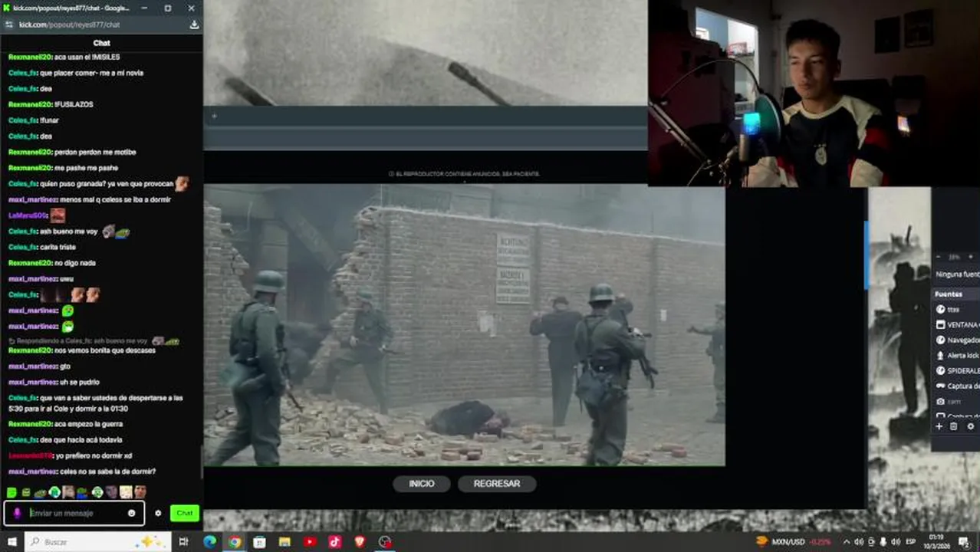Click the purple microphone icon in chat input
Image resolution: width=980 pixels, height=552 pixels.
pyautogui.click(x=18, y=513)
